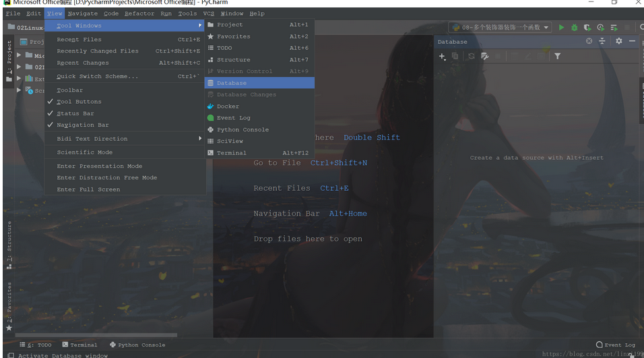This screenshot has width=644, height=358.
Task: Click the SciView grid icon in submenu
Action: (x=211, y=141)
